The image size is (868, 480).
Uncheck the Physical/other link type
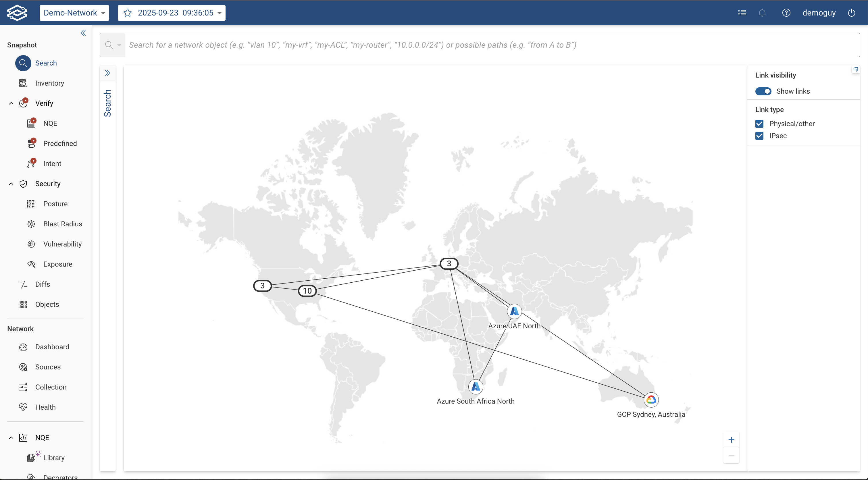click(x=759, y=124)
